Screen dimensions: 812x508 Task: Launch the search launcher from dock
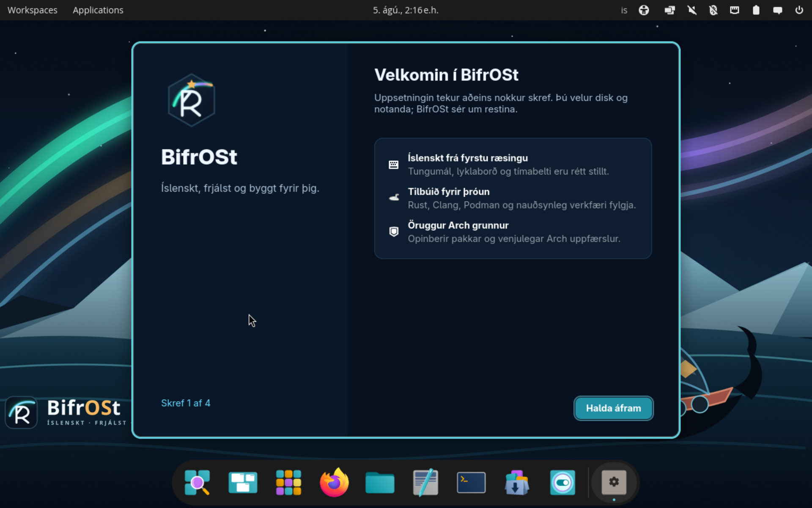tap(197, 482)
